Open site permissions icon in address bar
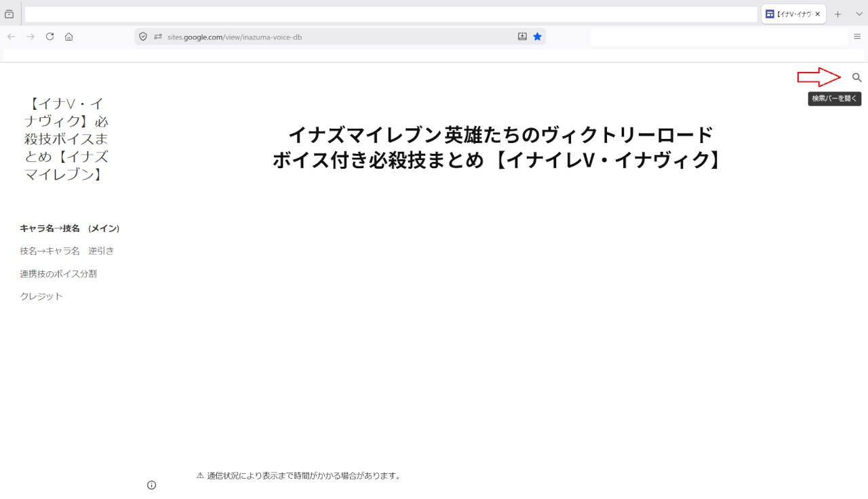The width and height of the screenshot is (868, 499). [x=158, y=37]
